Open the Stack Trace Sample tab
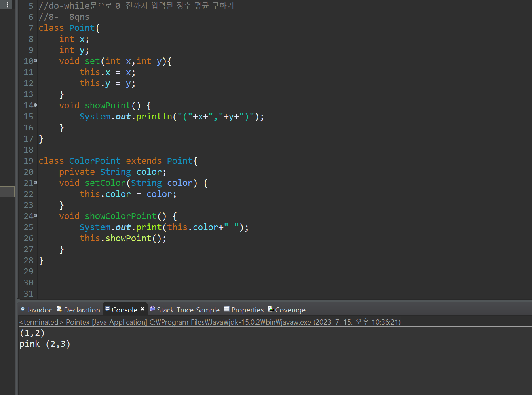The height and width of the screenshot is (395, 532). (x=184, y=310)
